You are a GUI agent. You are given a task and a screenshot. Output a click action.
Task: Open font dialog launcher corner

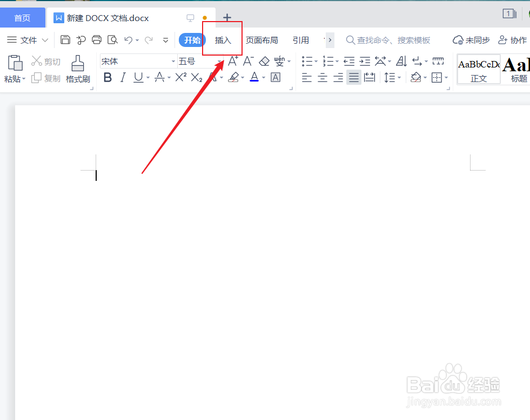(x=291, y=89)
